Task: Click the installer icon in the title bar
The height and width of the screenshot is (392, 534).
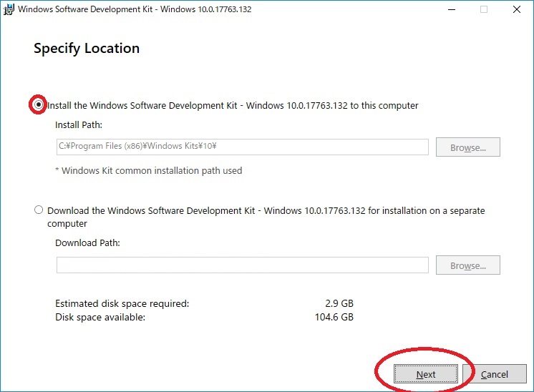Action: [x=9, y=9]
